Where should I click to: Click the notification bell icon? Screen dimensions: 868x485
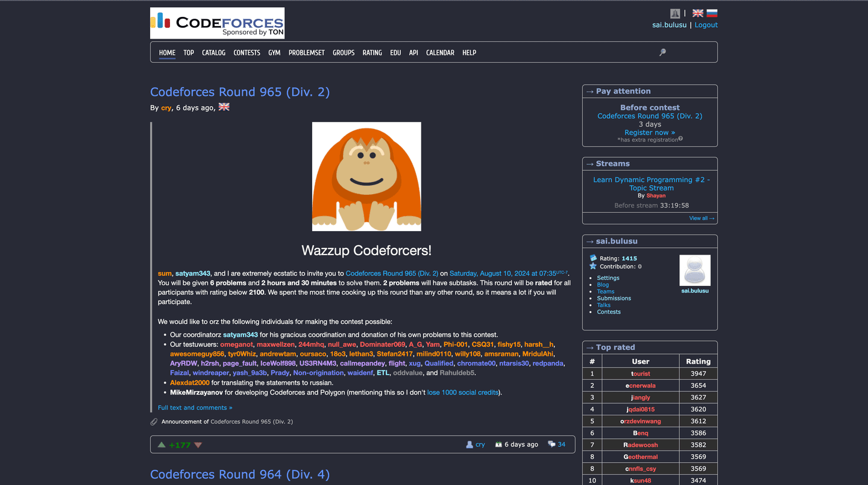click(675, 13)
